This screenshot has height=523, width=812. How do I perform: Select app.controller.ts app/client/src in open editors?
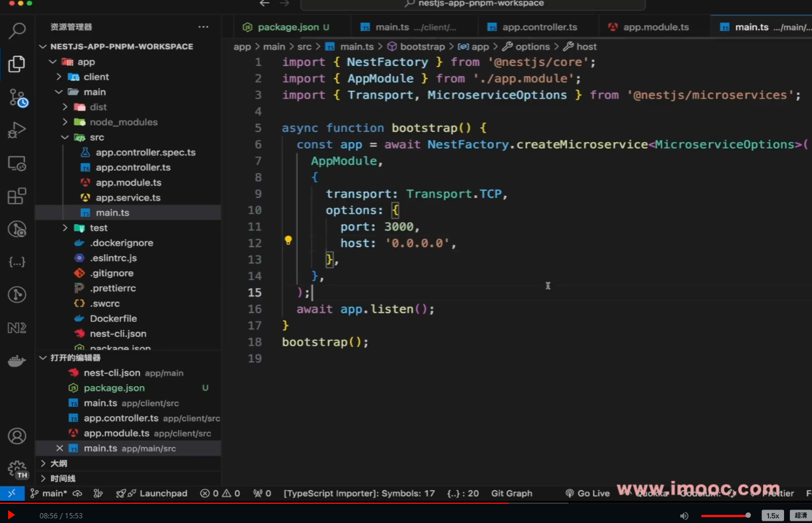(x=128, y=418)
